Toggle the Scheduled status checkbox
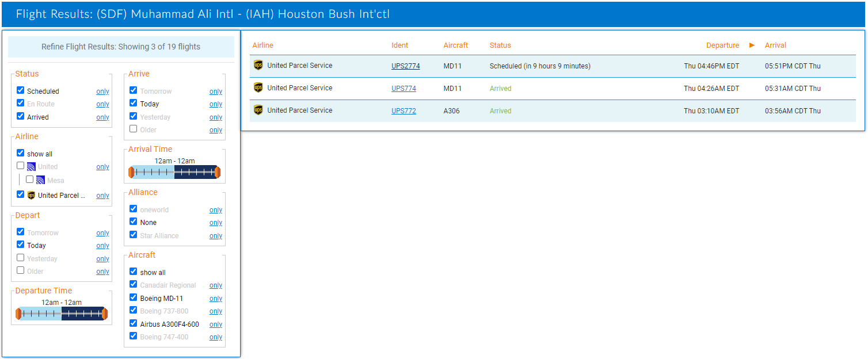Viewport: 868px width, 359px height. coord(21,90)
